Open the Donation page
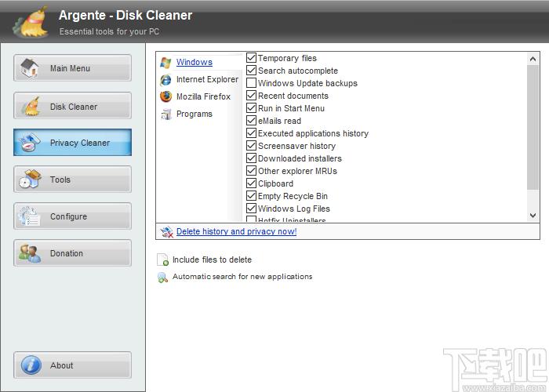549x392 pixels. pos(72,253)
